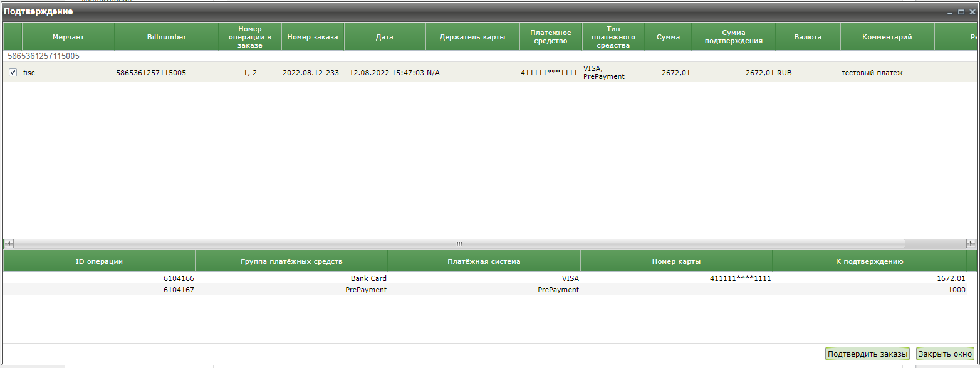Click the К подтверждению column header
980x368 pixels.
869,261
